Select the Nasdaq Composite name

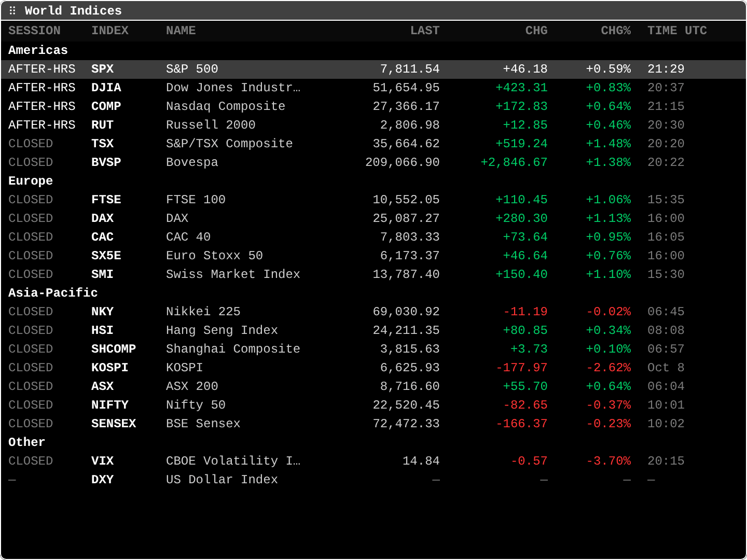[x=226, y=106]
